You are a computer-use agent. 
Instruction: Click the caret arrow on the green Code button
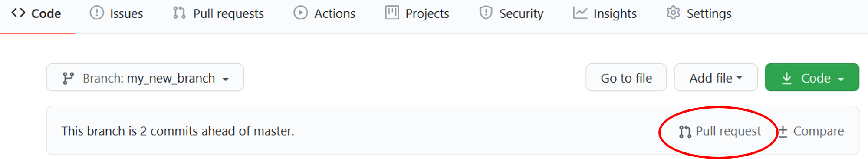pyautogui.click(x=841, y=79)
